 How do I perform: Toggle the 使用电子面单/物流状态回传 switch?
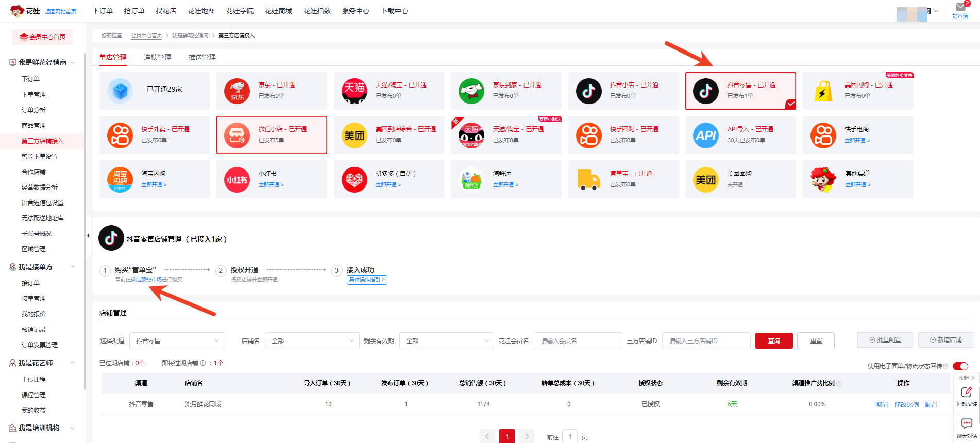pos(960,366)
